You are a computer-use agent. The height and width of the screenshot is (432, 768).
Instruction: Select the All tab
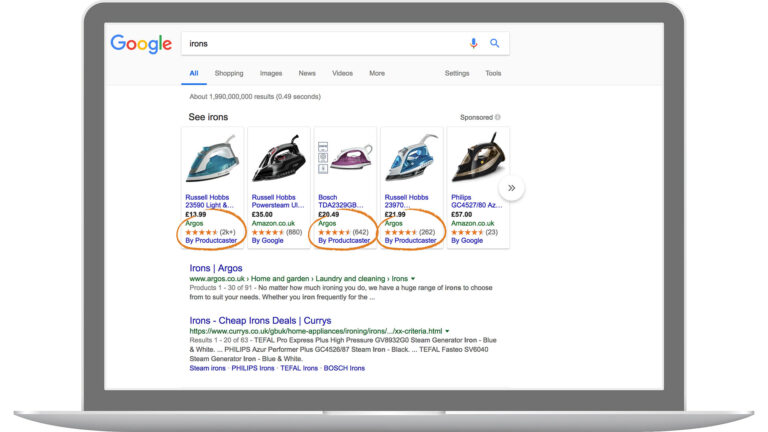[194, 73]
